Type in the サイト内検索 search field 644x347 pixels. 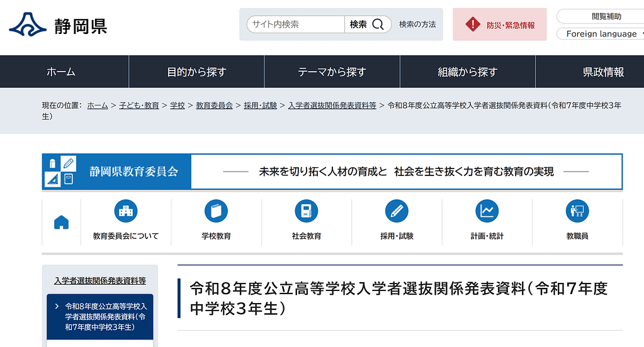point(296,25)
